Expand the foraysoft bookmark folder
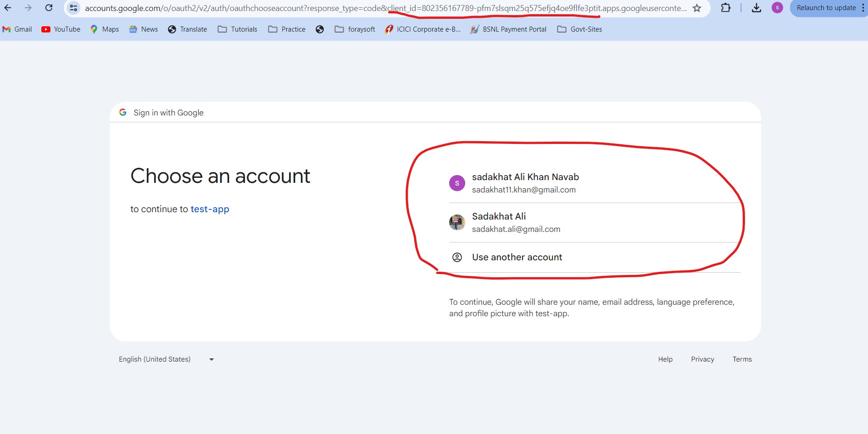This screenshot has height=434, width=868. (x=355, y=29)
